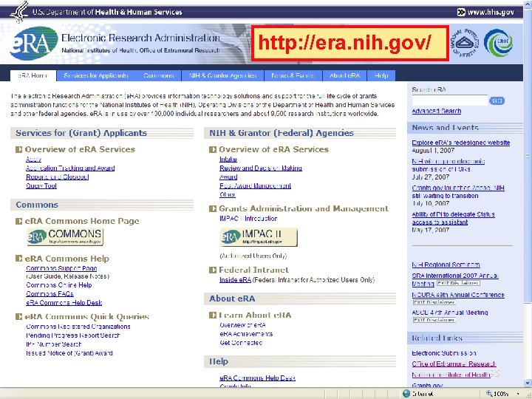
Task: Open the Inside eRA intranet link
Action: point(235,280)
